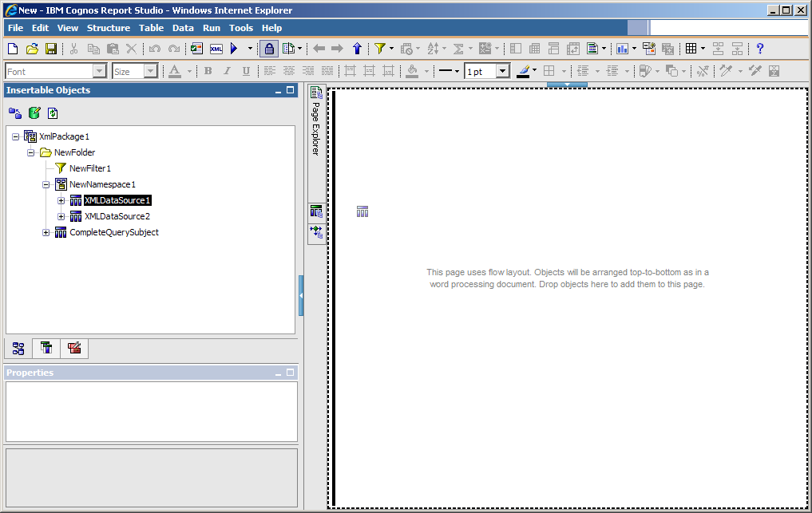Viewport: 812px width, 513px height.
Task: Click the Run Report play icon
Action: 234,49
